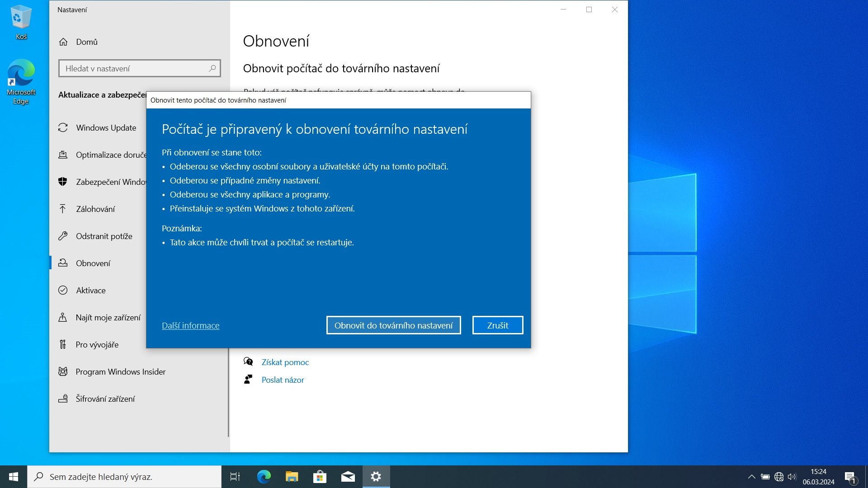868x488 pixels.
Task: Confirm with Obnovit do továrního nastavení button
Action: (x=393, y=325)
